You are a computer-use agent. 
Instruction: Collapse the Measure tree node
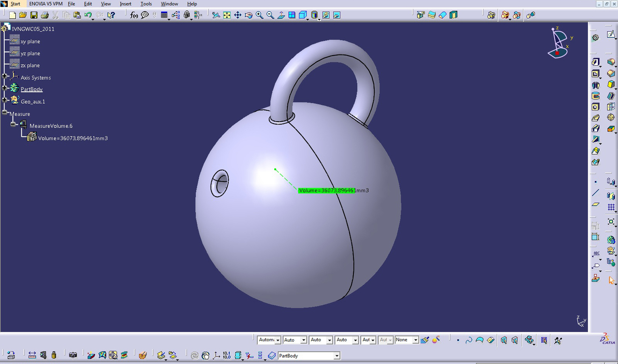(x=5, y=112)
